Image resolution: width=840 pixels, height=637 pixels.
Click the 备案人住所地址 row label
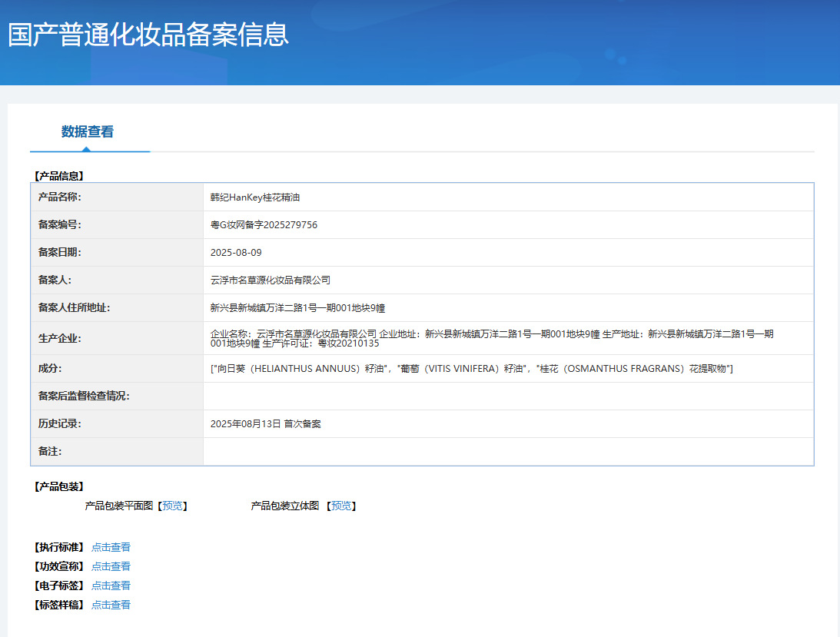click(x=74, y=308)
